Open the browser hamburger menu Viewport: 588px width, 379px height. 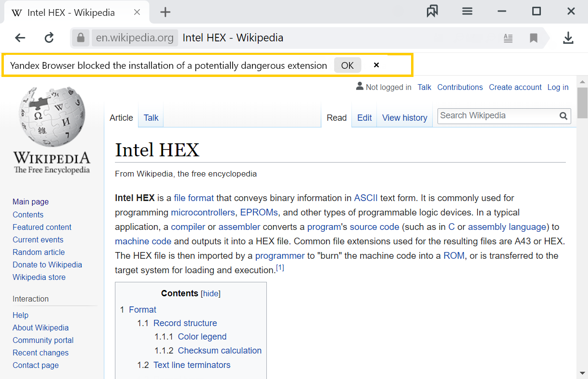[x=467, y=12]
